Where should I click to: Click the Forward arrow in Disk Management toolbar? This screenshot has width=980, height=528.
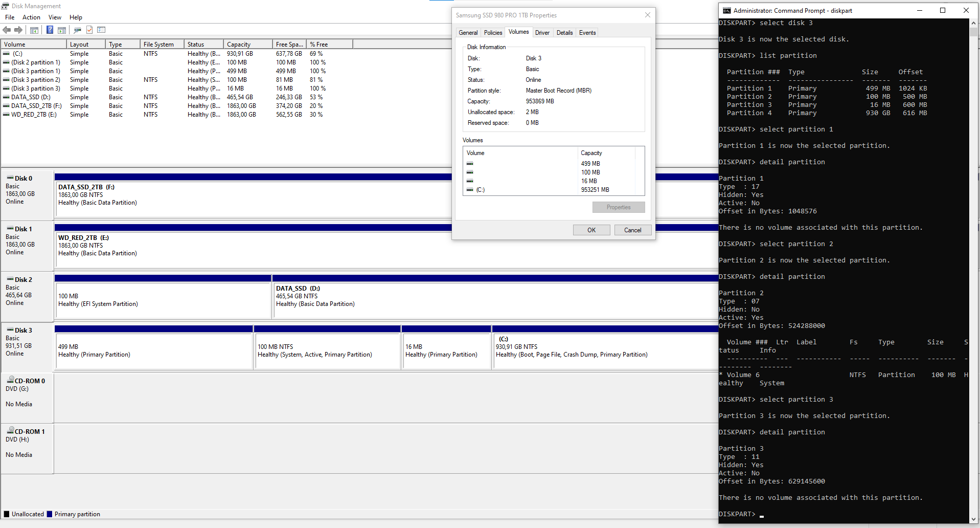(18, 30)
